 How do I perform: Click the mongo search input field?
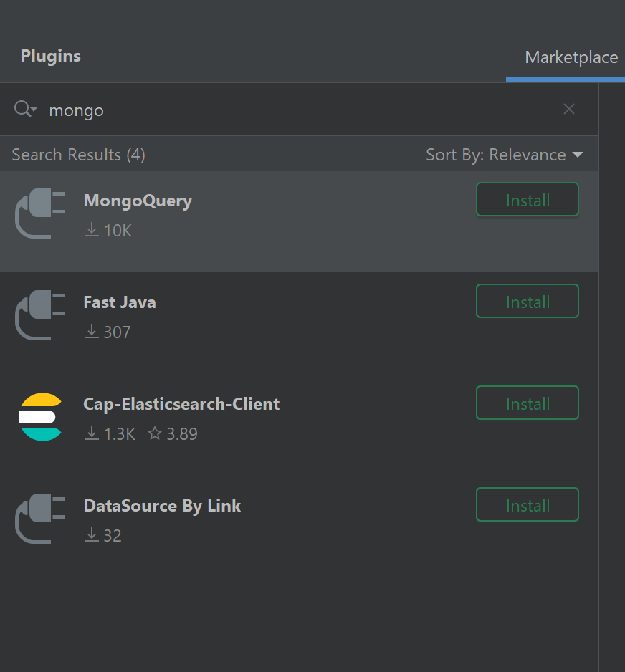300,110
